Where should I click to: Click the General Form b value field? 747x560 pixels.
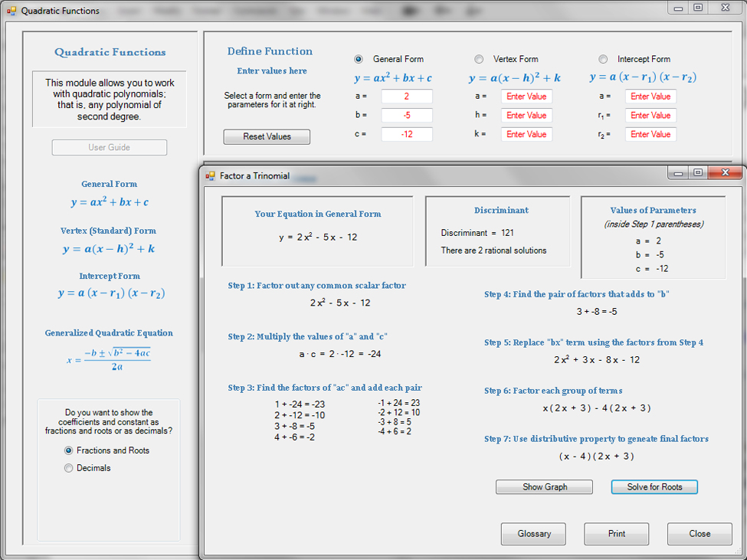407,116
